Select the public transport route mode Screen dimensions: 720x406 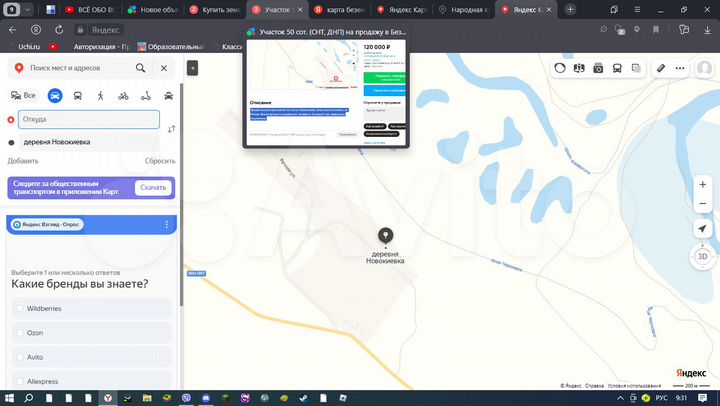coord(78,96)
